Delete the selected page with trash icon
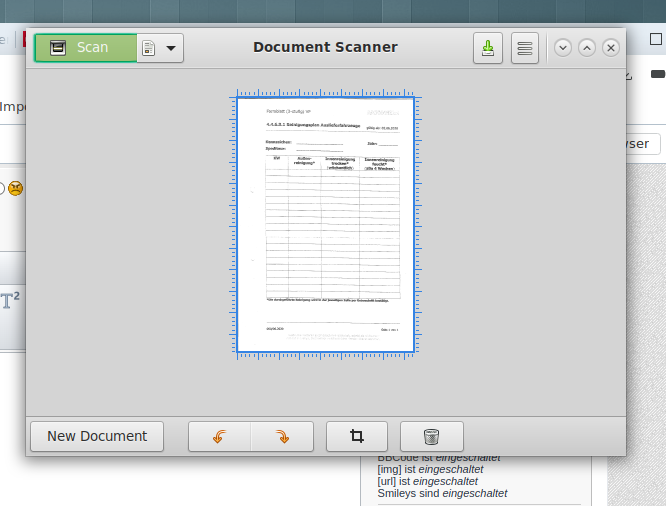The height and width of the screenshot is (506, 666). (x=431, y=436)
